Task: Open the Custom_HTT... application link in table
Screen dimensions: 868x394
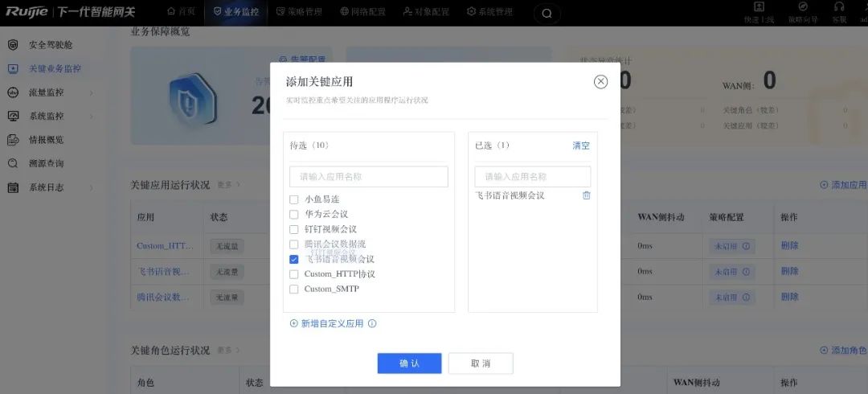Action: point(166,246)
